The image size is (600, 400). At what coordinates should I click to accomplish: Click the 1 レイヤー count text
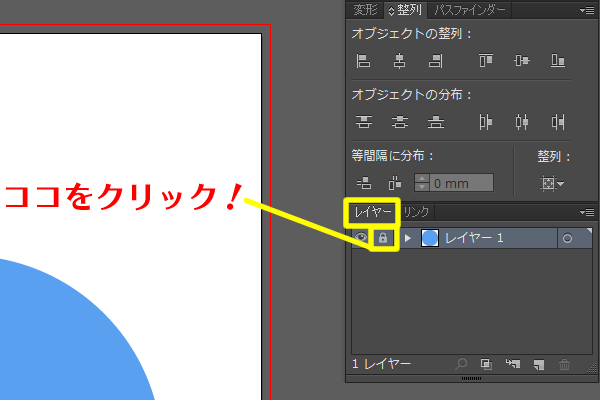[x=381, y=364]
